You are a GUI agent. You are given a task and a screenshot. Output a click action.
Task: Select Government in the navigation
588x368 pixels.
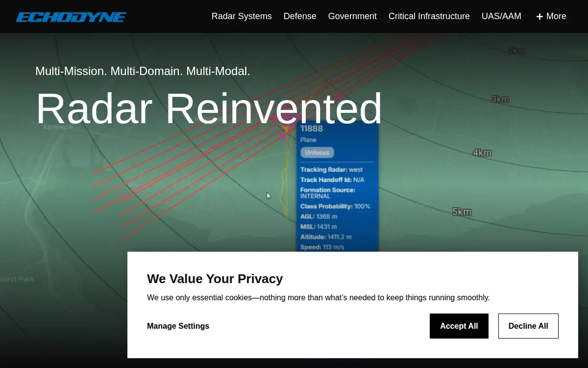click(x=352, y=16)
